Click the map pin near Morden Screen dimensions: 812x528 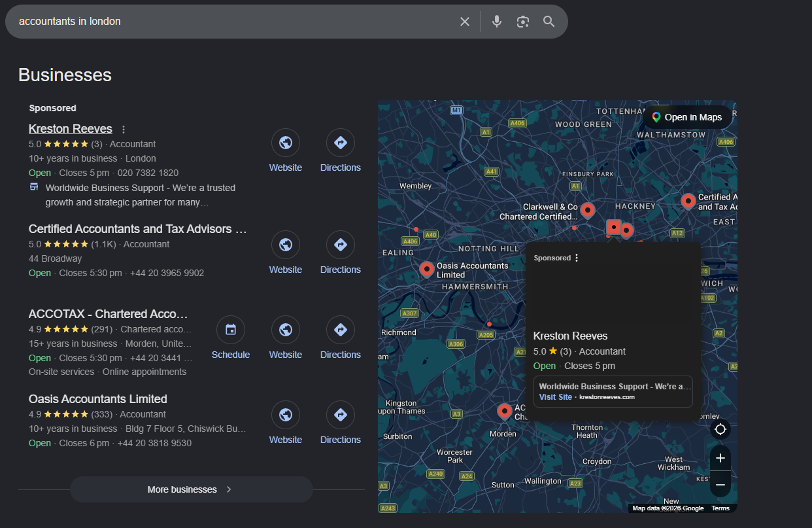tap(504, 411)
